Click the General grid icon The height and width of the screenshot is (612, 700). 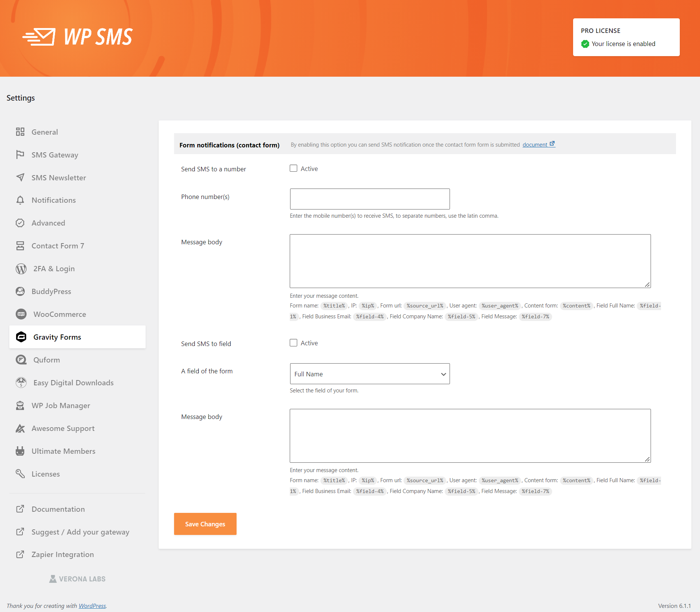(x=20, y=132)
